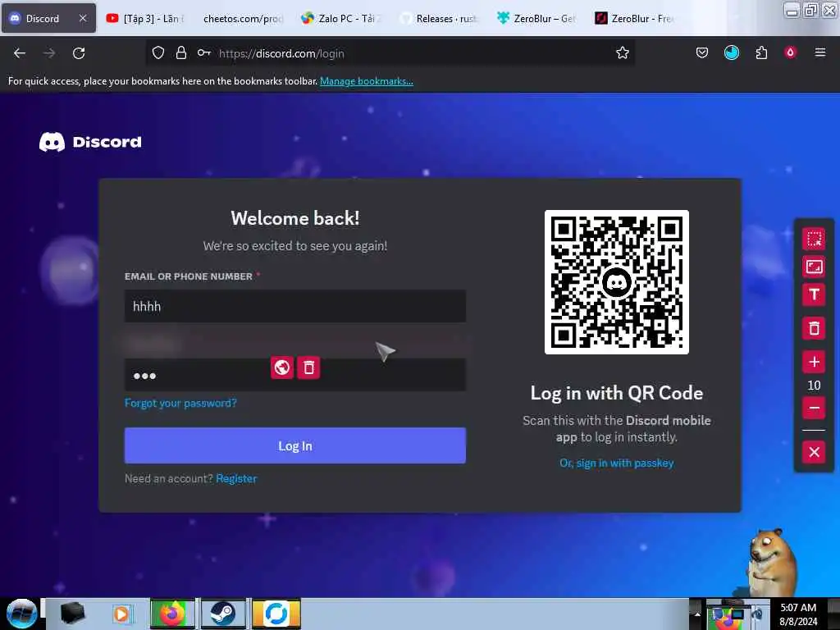840x630 pixels.
Task: Increase blur amount with plus button
Action: 814,362
